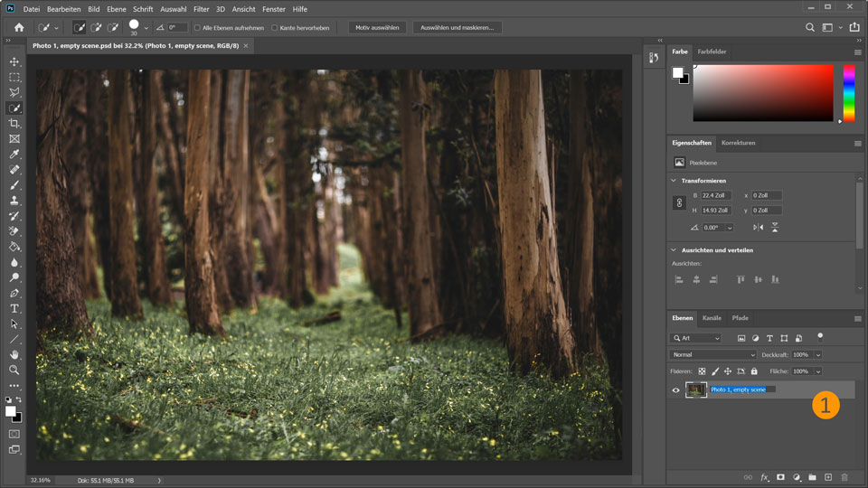Open the fx layer styles menu
The image size is (868, 488).
[x=765, y=476]
